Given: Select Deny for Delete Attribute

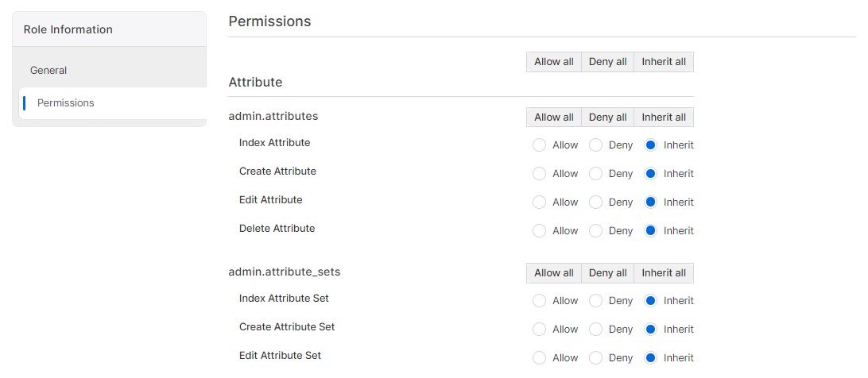Looking at the screenshot, I should tap(595, 231).
